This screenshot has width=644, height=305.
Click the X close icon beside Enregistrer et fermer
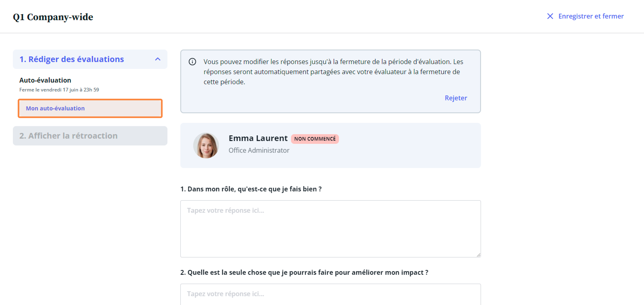550,16
